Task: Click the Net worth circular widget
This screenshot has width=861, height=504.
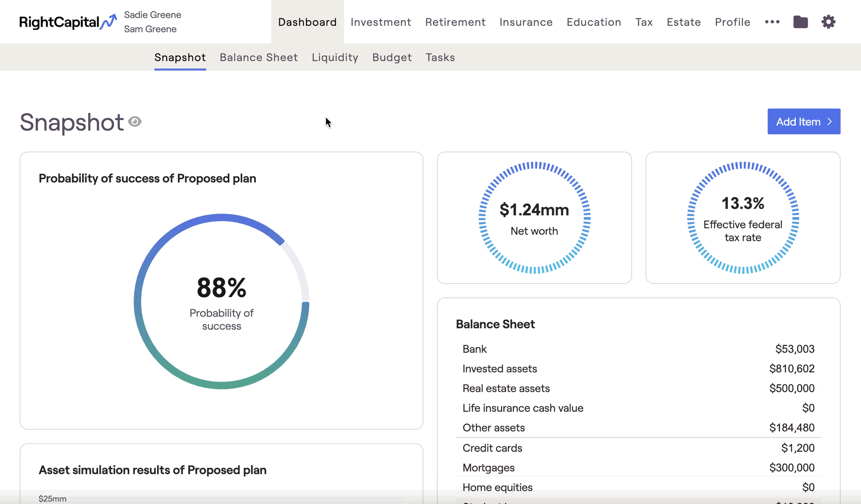Action: [x=534, y=218]
